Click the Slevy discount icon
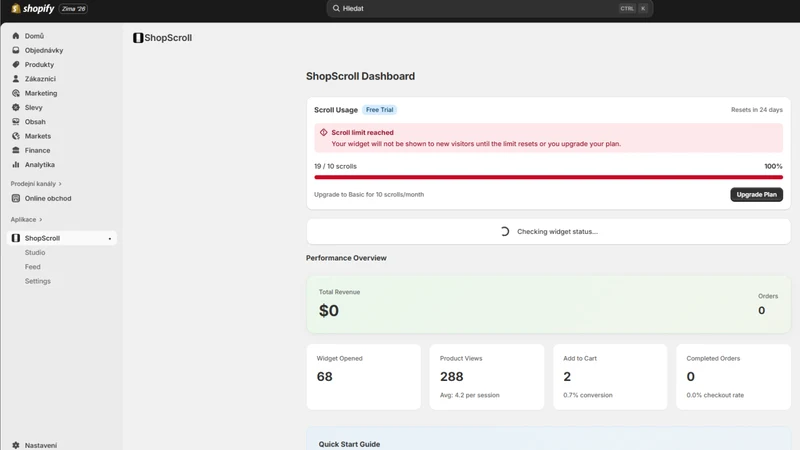The image size is (800, 450). point(16,107)
